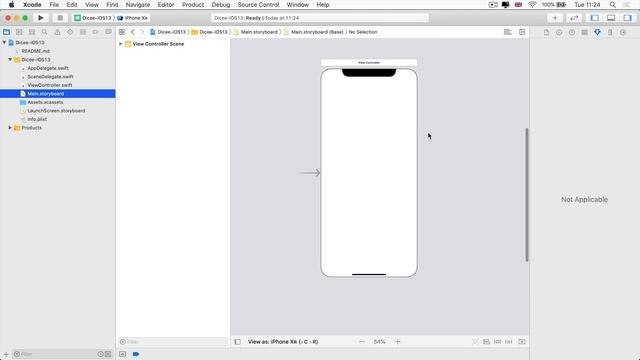Viewport: 640px width, 360px height.
Task: Open the Editor menu
Action: (166, 5)
